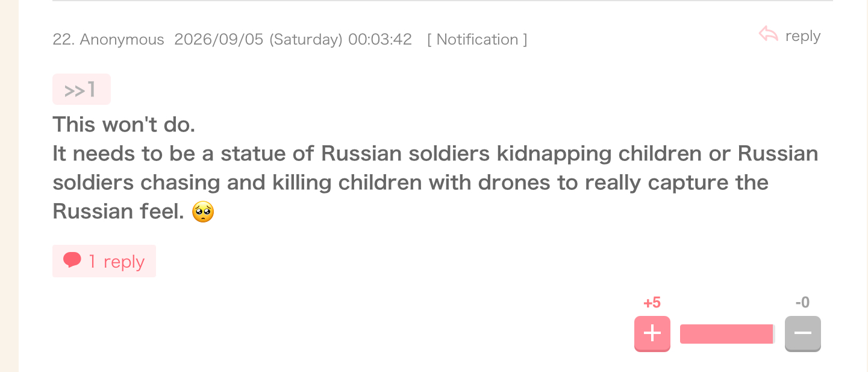
Task: Click the (Saturday) day label
Action: [306, 40]
